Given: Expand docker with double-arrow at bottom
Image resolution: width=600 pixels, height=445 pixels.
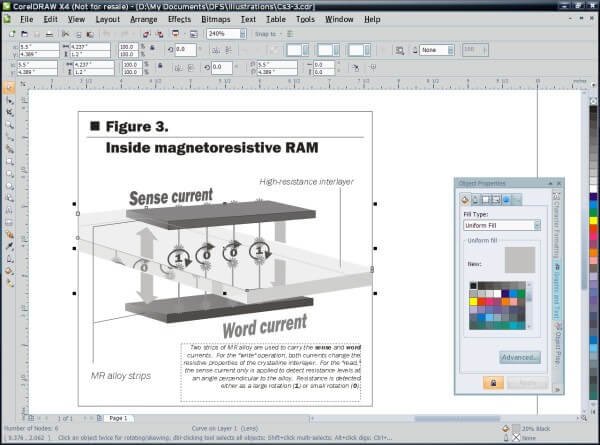Looking at the screenshot, I should pos(557,390).
